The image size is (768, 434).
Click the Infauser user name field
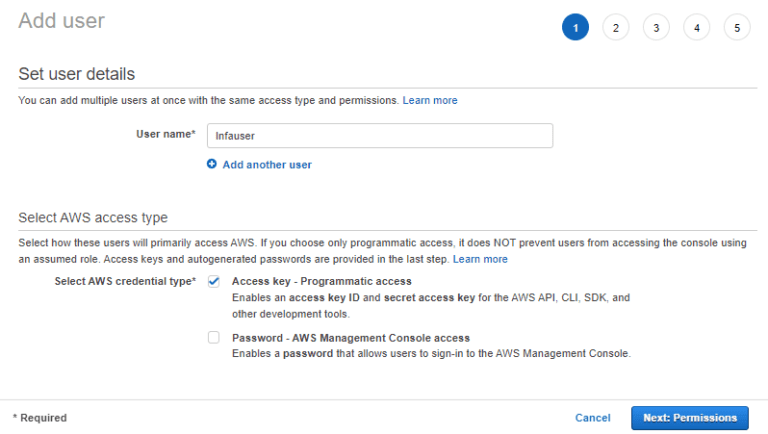point(379,136)
